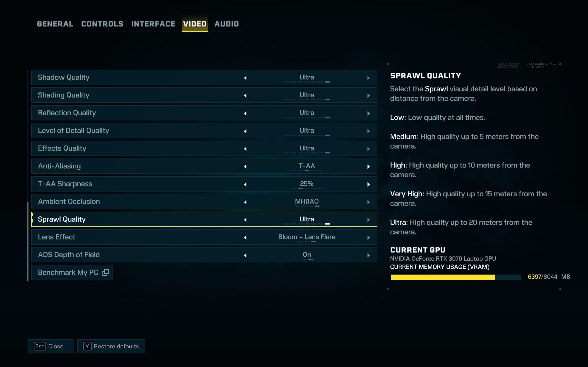
Task: Click Restore defaults button
Action: pos(112,346)
